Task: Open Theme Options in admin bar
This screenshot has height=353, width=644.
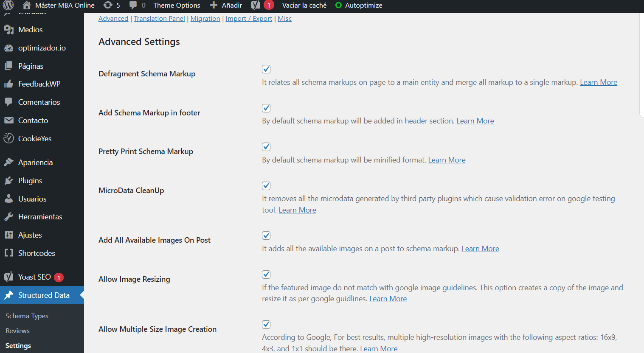Action: click(x=177, y=6)
